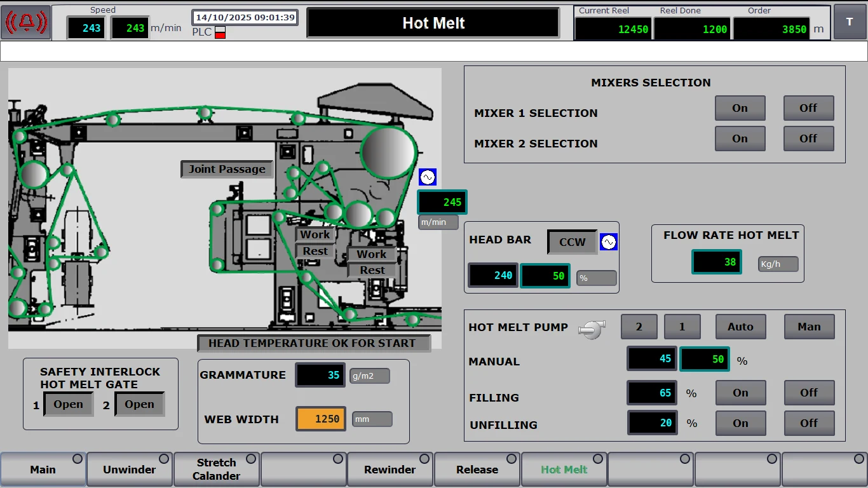This screenshot has width=868, height=488.
Task: Switch Unfilling Off
Action: click(x=810, y=423)
